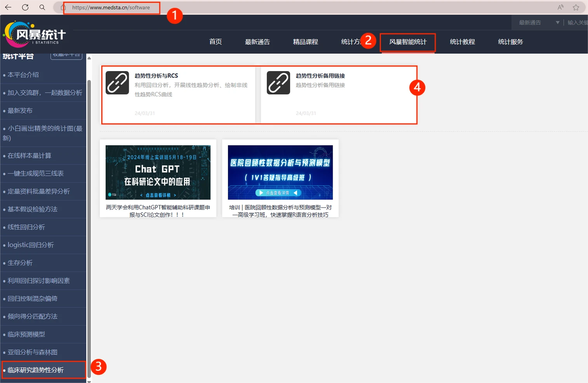The image size is (588, 383).
Task: Click the 输入关键 search input field
Action: (577, 23)
